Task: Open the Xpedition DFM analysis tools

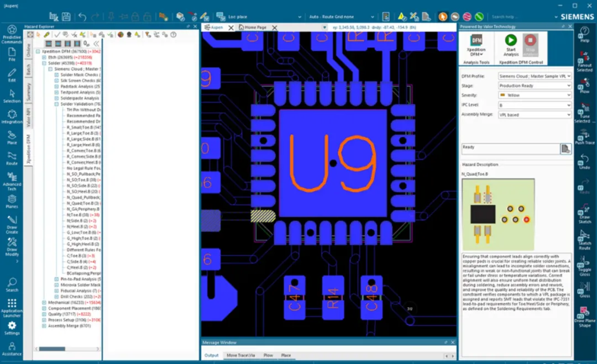Action: tap(476, 45)
